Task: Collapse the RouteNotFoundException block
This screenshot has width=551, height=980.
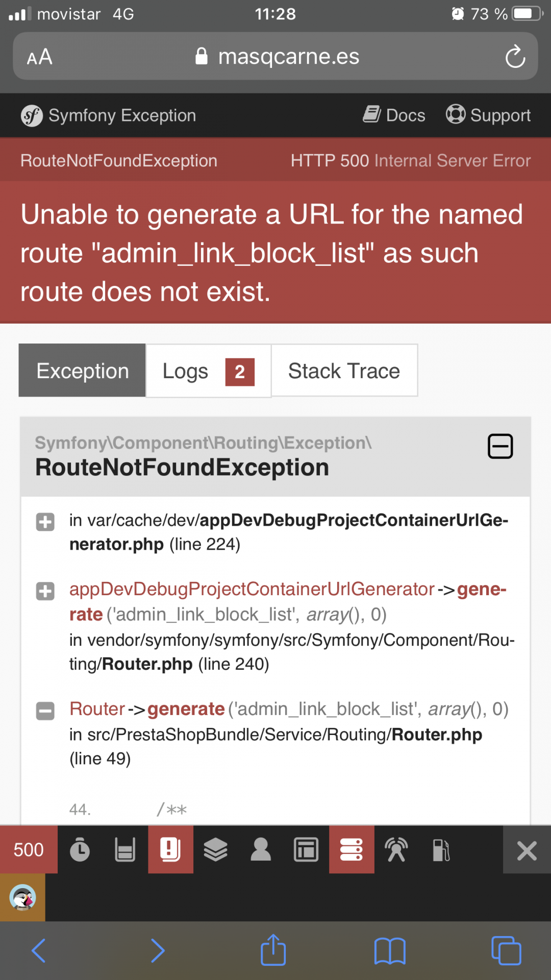Action: (x=500, y=446)
